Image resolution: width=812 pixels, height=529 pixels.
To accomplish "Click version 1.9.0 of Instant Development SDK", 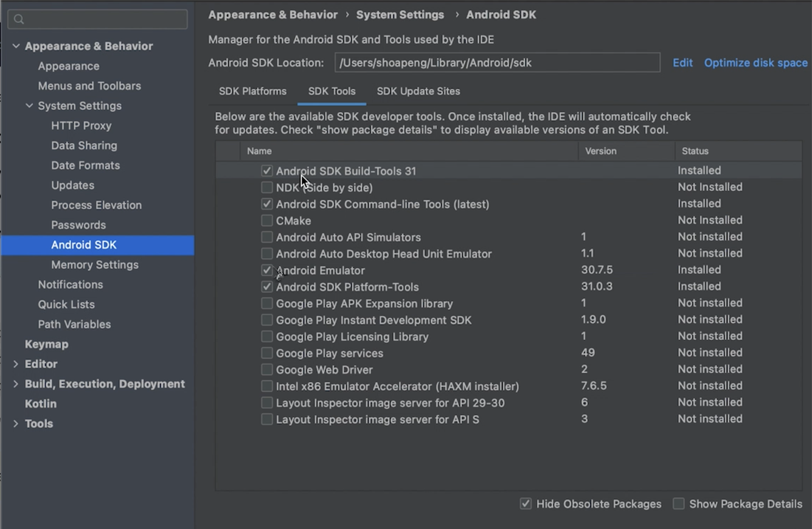I will point(593,319).
